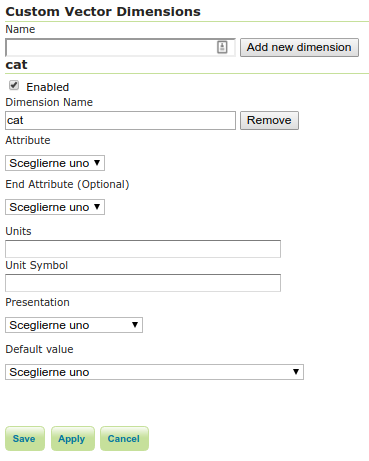The width and height of the screenshot is (369, 461).
Task: Save the dimension settings
Action: click(x=25, y=438)
